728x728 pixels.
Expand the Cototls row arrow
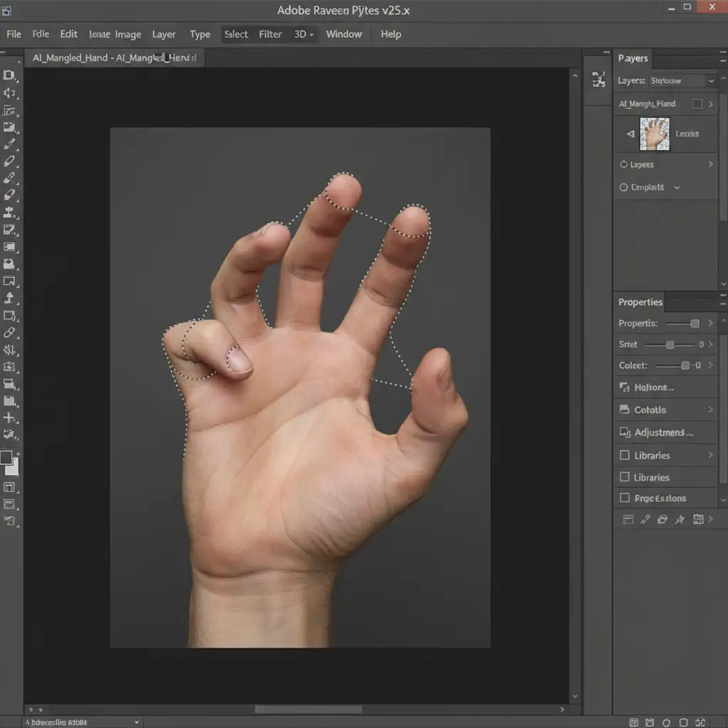pos(710,410)
